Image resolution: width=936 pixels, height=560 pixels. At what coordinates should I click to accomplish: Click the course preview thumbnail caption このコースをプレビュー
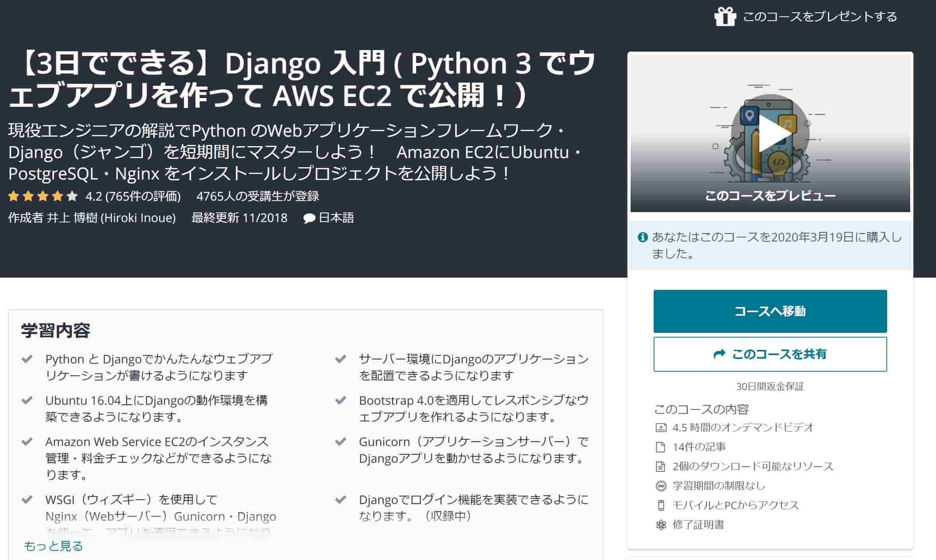(x=770, y=196)
